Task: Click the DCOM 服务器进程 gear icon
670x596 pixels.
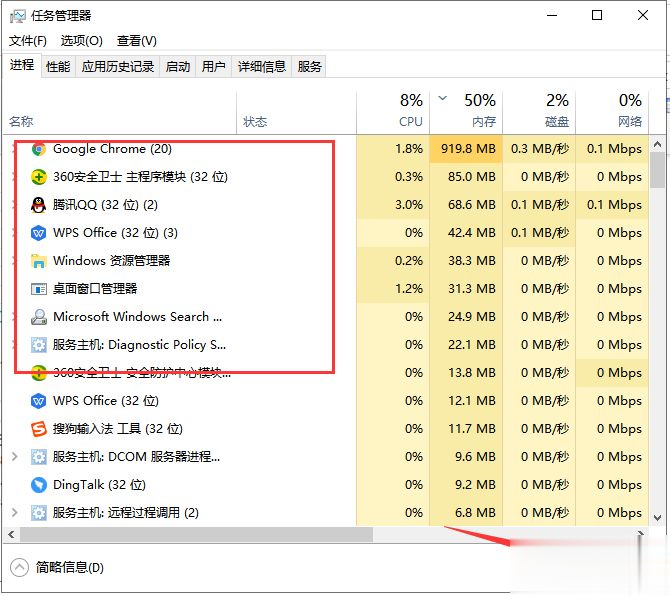Action: coord(38,457)
